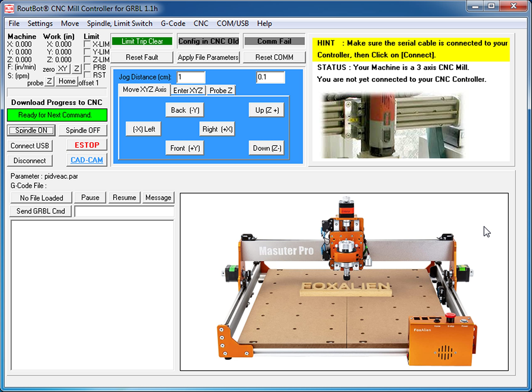This screenshot has height=392, width=532.
Task: Open the Spindle, Limit Switch menu
Action: click(x=119, y=23)
